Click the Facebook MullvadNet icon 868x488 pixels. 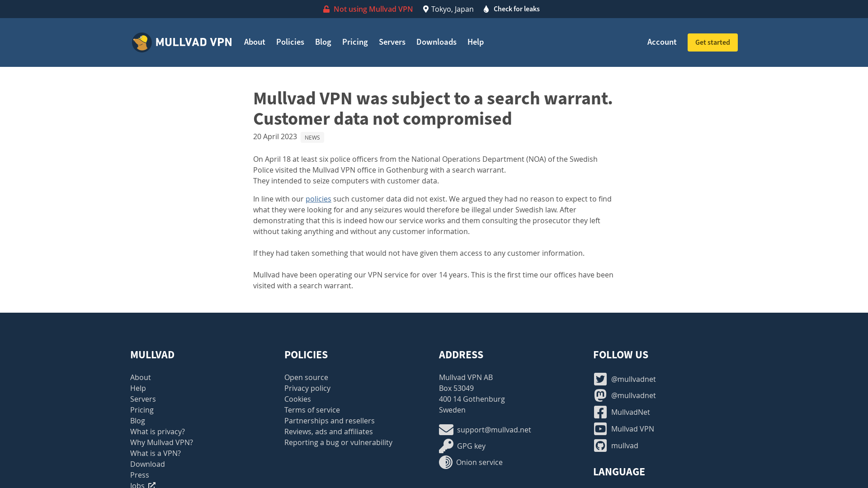point(600,412)
